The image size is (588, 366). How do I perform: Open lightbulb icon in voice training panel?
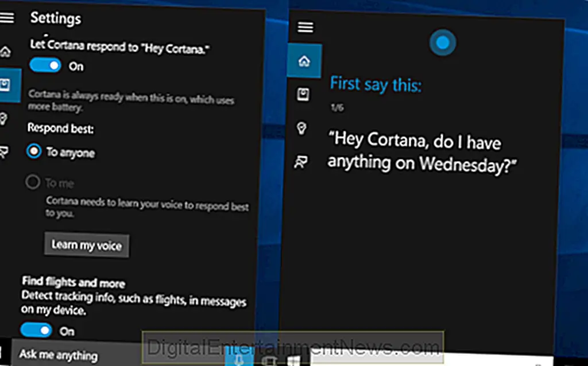(x=301, y=128)
